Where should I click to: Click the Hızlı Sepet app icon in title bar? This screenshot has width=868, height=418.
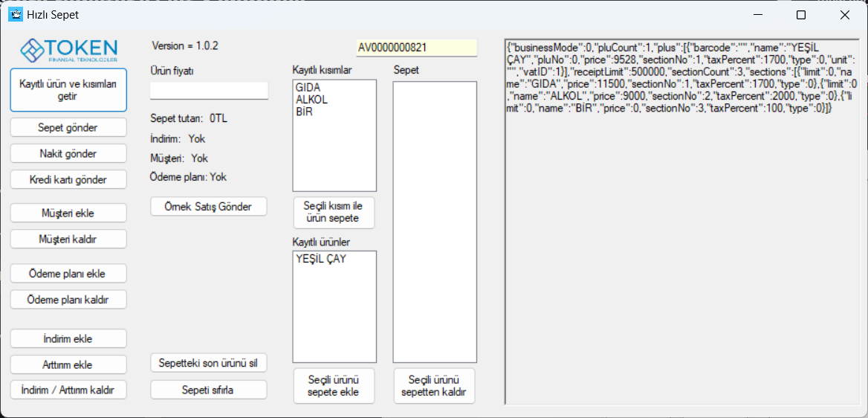click(x=15, y=15)
